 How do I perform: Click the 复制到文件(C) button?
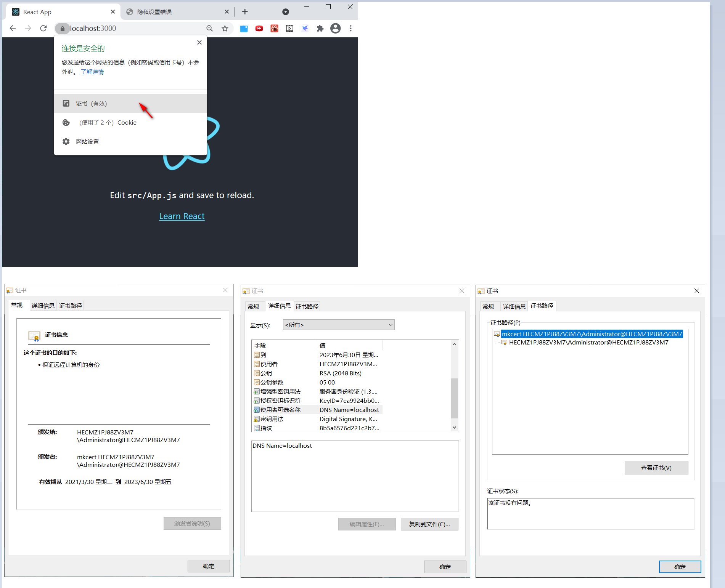click(429, 524)
